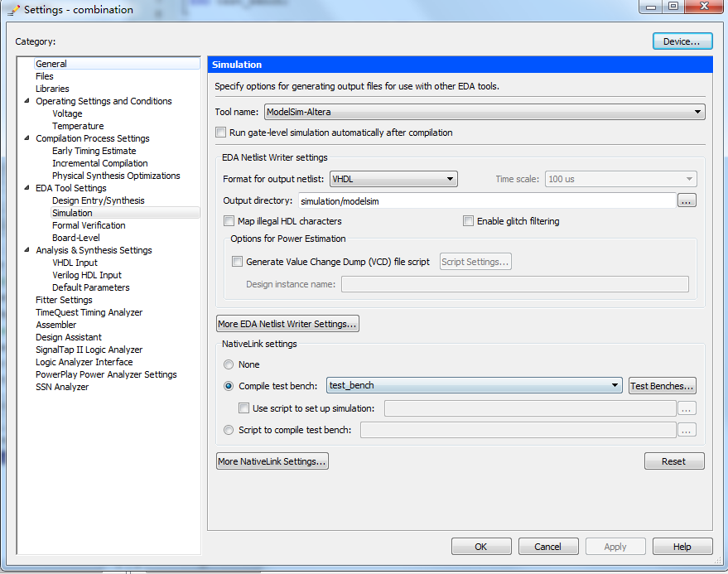Open SignalTap II Logic Analyzer settings
The height and width of the screenshot is (574, 728).
[89, 350]
